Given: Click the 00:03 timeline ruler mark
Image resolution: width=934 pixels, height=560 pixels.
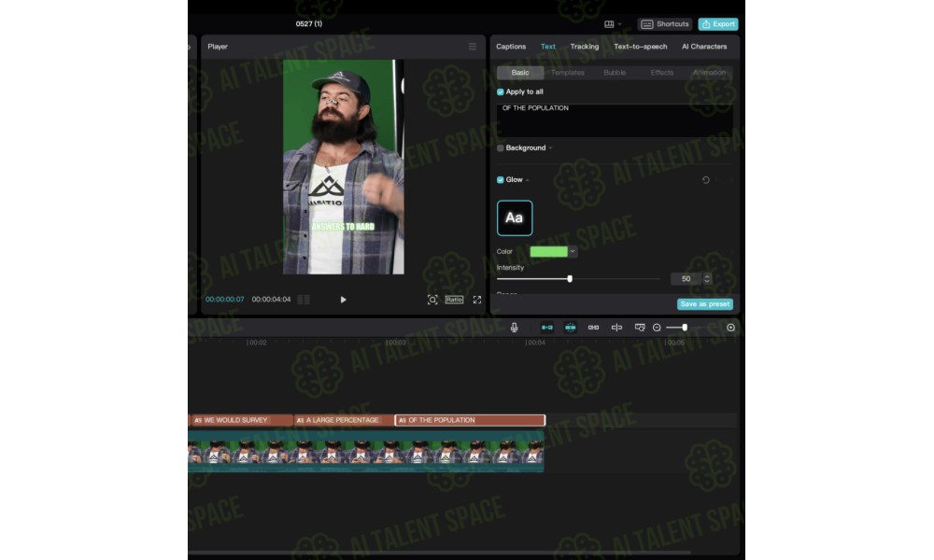Looking at the screenshot, I should [395, 343].
